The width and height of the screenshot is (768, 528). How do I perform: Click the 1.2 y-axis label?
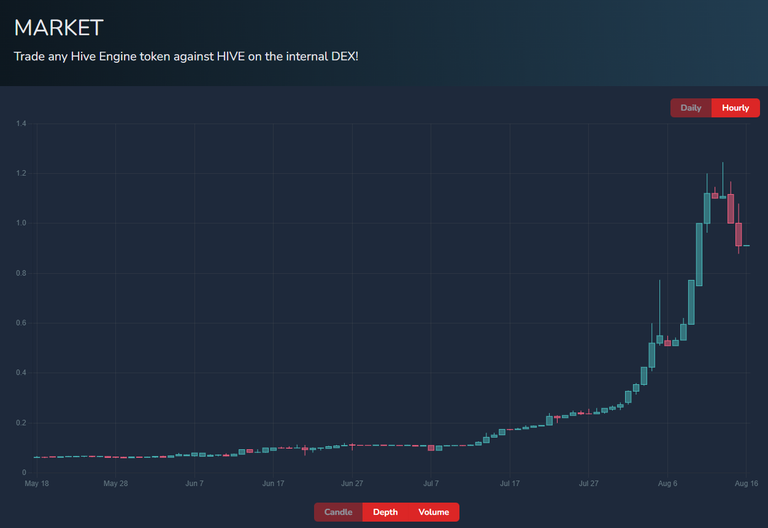click(x=21, y=173)
